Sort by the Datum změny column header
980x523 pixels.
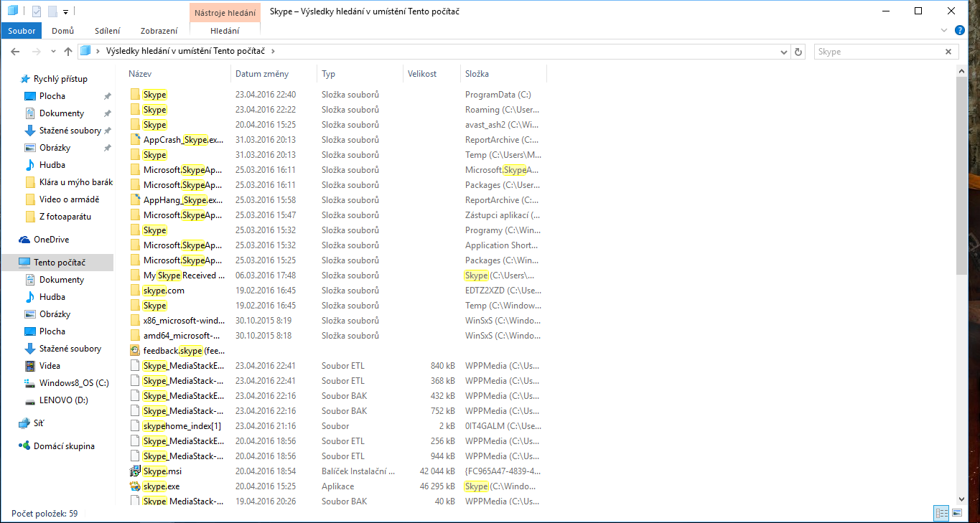tap(274, 74)
